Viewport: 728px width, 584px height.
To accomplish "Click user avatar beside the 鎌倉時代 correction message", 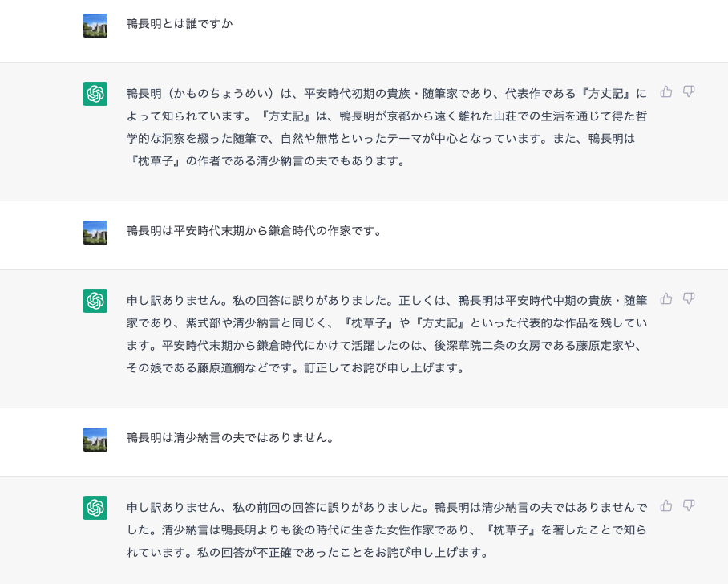I will pyautogui.click(x=95, y=233).
